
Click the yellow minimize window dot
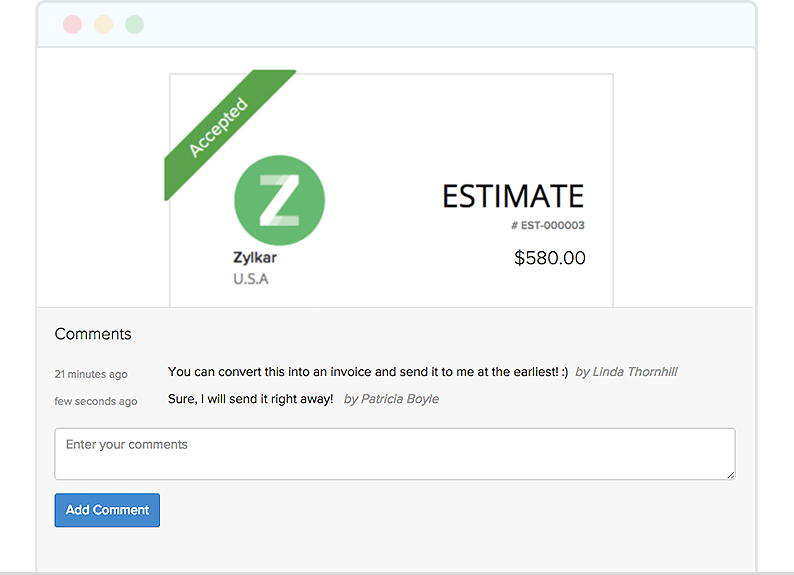(103, 25)
